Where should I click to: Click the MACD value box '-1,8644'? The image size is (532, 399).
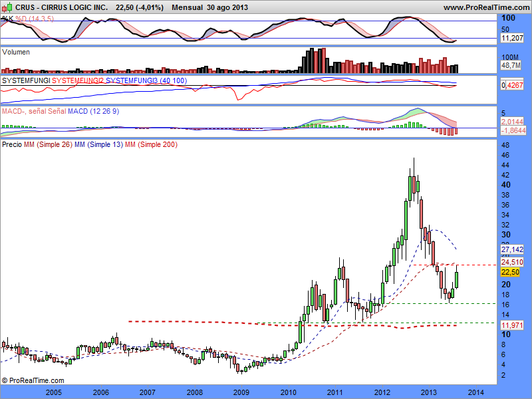[x=513, y=130]
